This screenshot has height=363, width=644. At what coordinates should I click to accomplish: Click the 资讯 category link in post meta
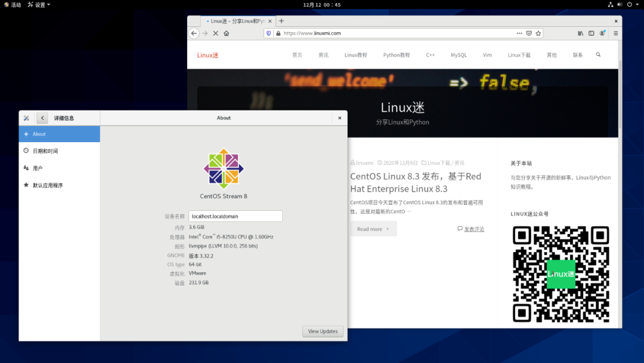point(459,163)
